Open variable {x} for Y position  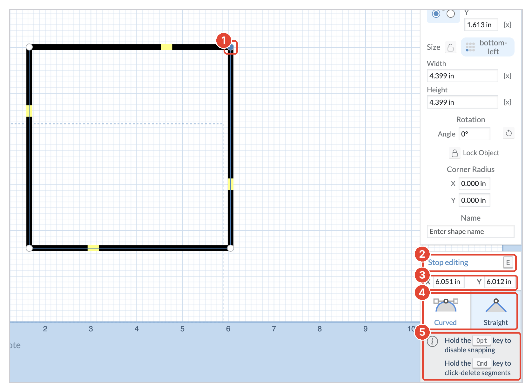pyautogui.click(x=508, y=25)
